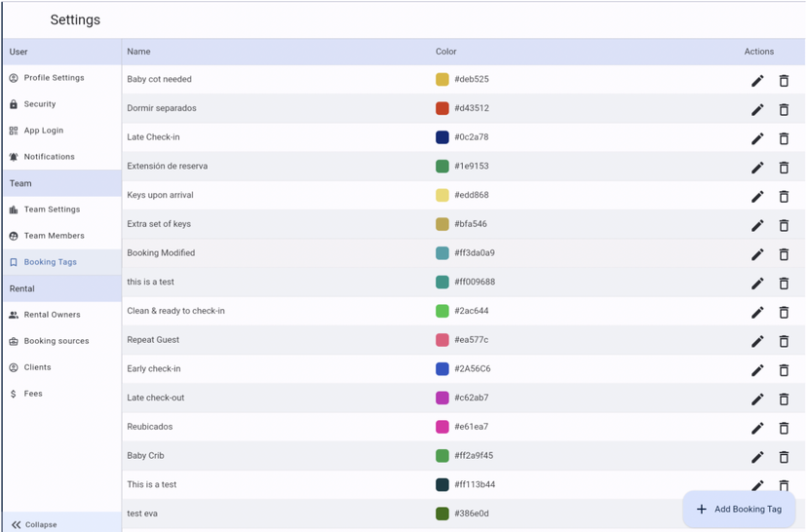Edit the Late Check-in tag
This screenshot has height=532, width=807.
tap(757, 138)
